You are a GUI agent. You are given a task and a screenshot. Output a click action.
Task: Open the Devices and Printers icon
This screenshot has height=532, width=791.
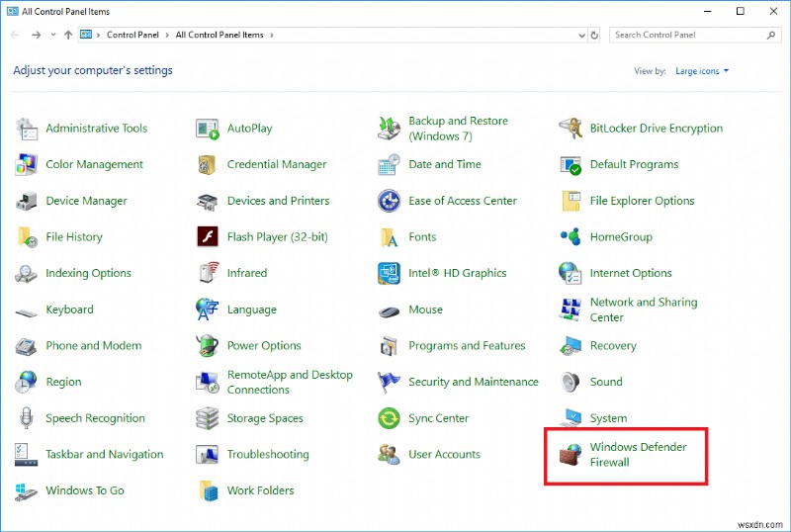tap(208, 201)
